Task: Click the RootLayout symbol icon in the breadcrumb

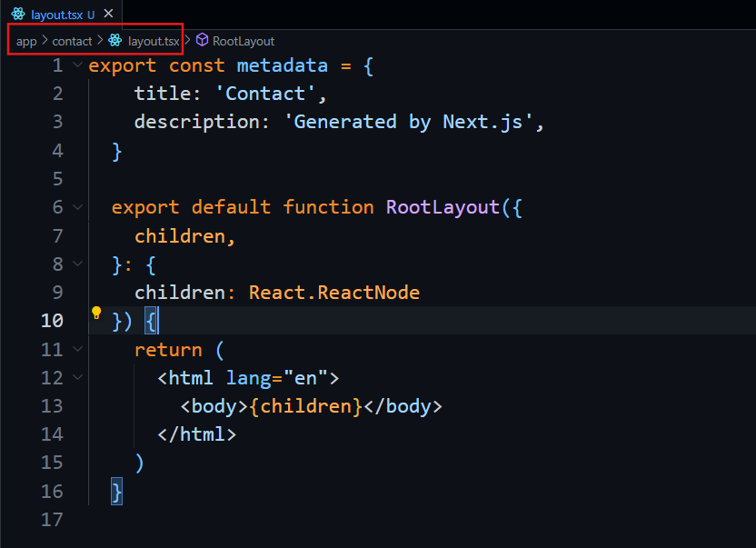Action: tap(203, 41)
